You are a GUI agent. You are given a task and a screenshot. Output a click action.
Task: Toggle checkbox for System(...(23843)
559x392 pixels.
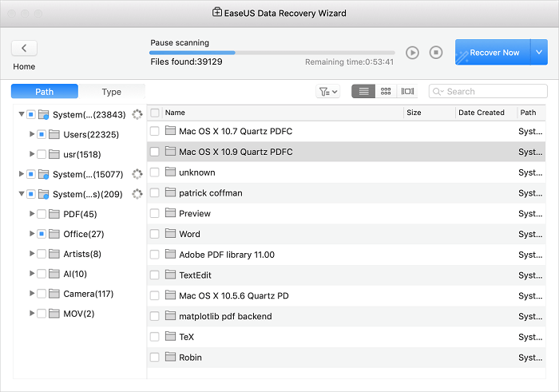[31, 114]
